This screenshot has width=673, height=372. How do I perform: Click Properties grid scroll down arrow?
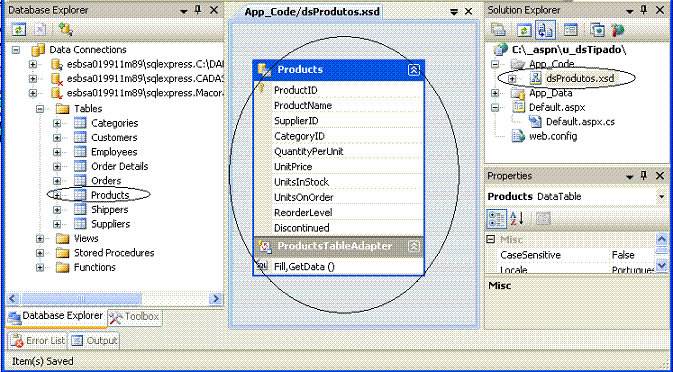(x=661, y=265)
